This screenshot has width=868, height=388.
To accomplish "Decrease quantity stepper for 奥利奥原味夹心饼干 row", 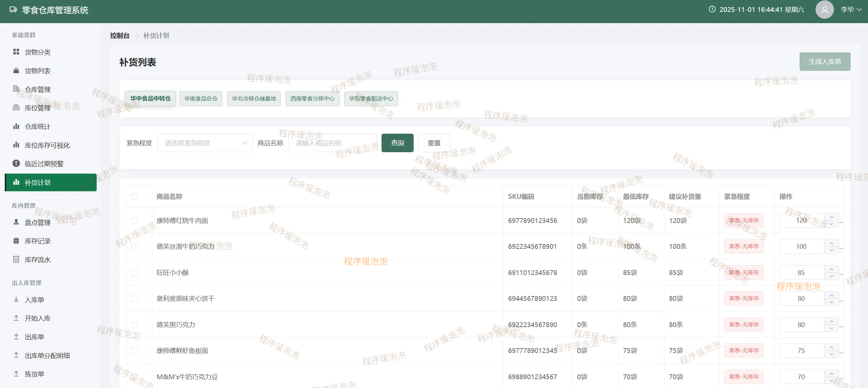I will pos(832,302).
